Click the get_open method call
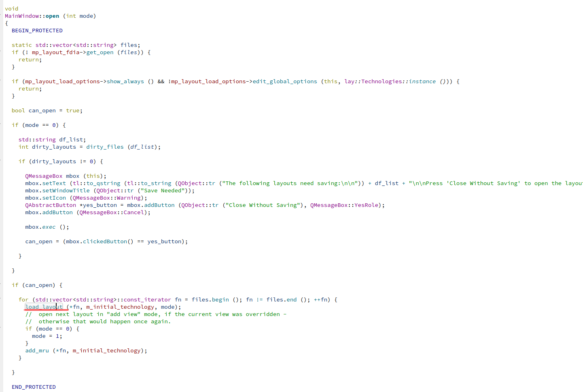Viewport: 583px width, 392px height. [x=100, y=52]
